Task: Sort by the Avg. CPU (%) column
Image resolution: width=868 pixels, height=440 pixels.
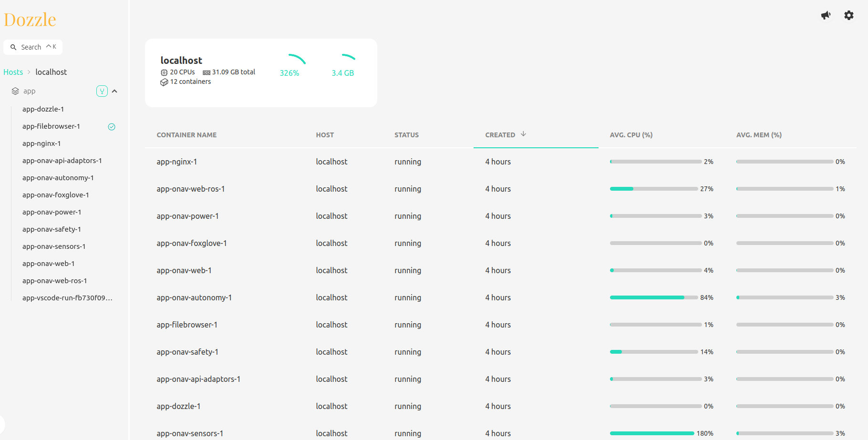Action: point(630,135)
